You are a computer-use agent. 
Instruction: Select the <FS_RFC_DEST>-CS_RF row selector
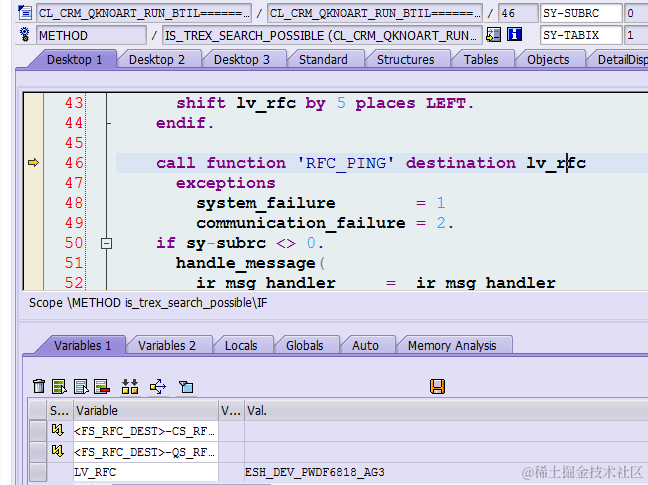coord(38,431)
